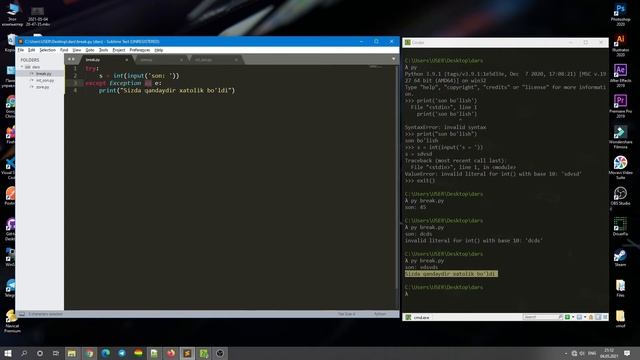The image size is (640, 360).
Task: Open Cortana circle on taskbar
Action: (x=40, y=353)
